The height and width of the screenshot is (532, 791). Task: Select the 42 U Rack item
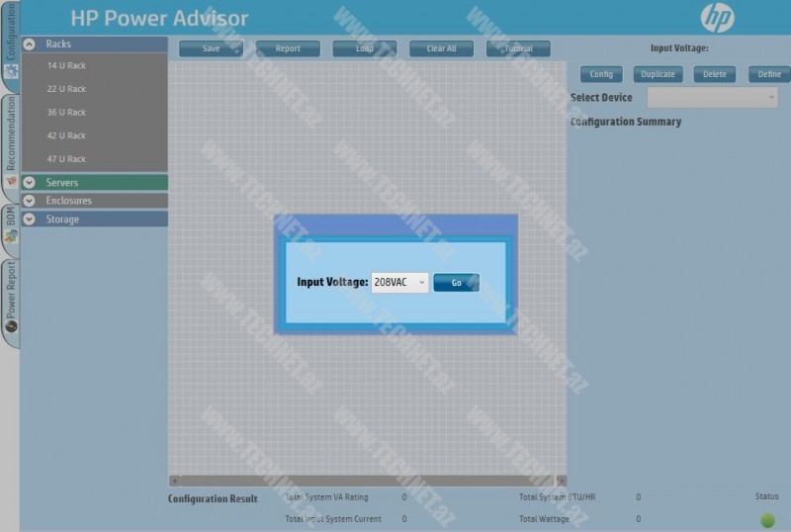click(x=66, y=135)
